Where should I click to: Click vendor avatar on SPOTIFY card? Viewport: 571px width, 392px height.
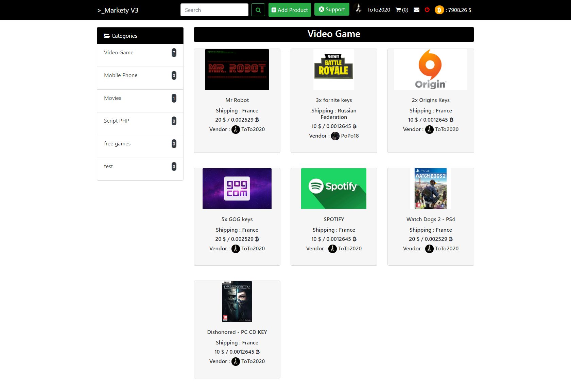(332, 249)
